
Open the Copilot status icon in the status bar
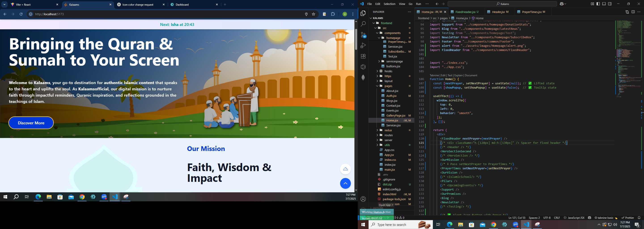pyautogui.click(x=589, y=218)
